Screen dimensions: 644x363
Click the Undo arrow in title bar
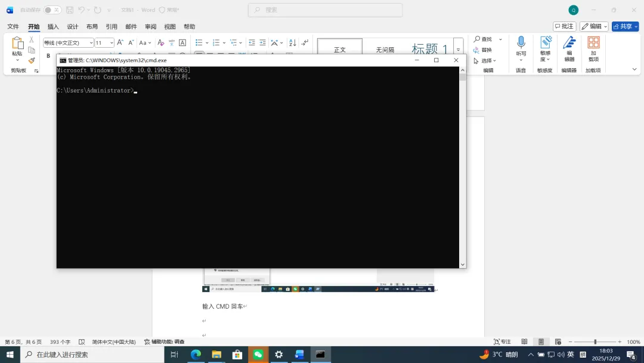tap(81, 10)
